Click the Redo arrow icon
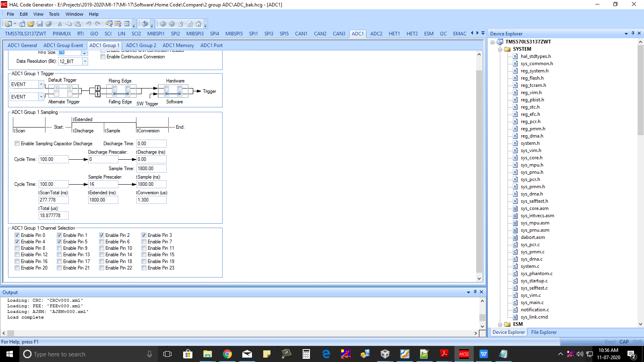 point(97,24)
